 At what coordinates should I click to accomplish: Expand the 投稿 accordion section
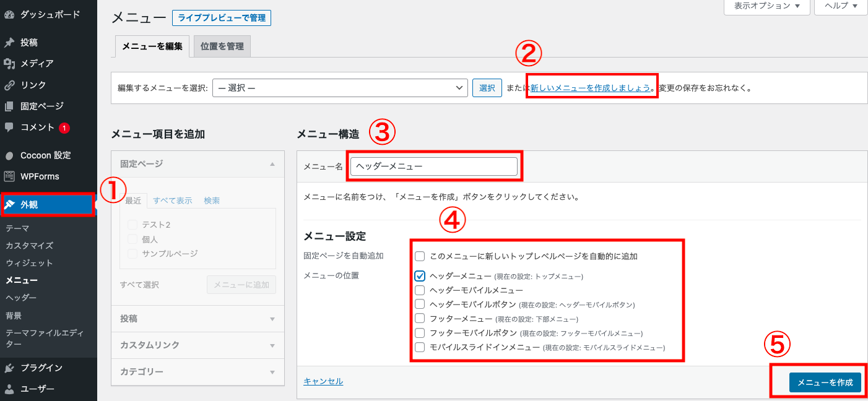click(x=197, y=319)
